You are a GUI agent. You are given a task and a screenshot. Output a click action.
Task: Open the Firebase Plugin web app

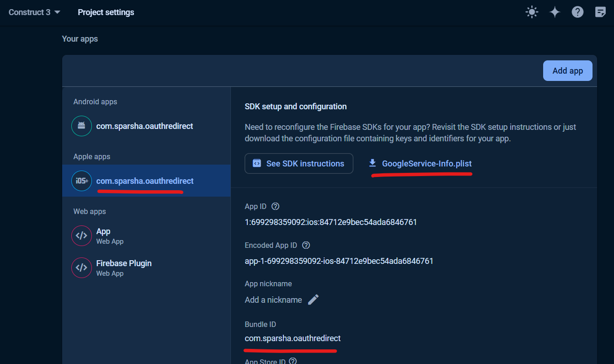click(123, 263)
